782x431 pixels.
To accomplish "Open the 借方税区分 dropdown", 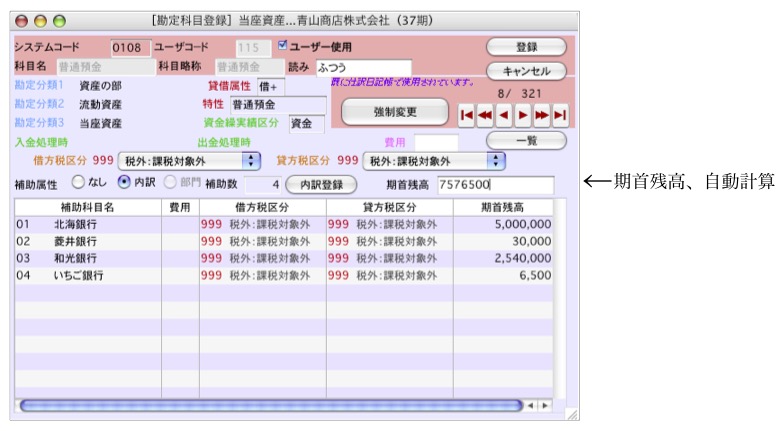I will (x=188, y=161).
